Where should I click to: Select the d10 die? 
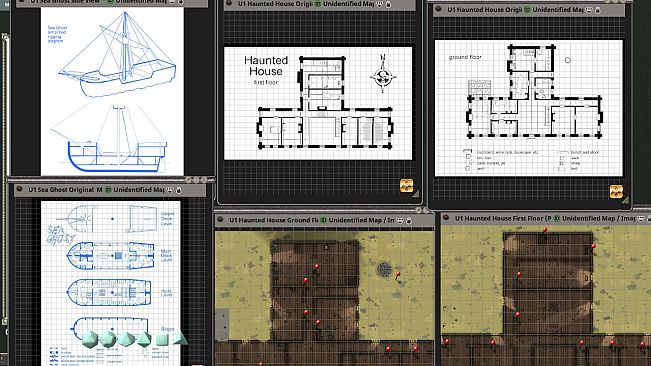127,339
